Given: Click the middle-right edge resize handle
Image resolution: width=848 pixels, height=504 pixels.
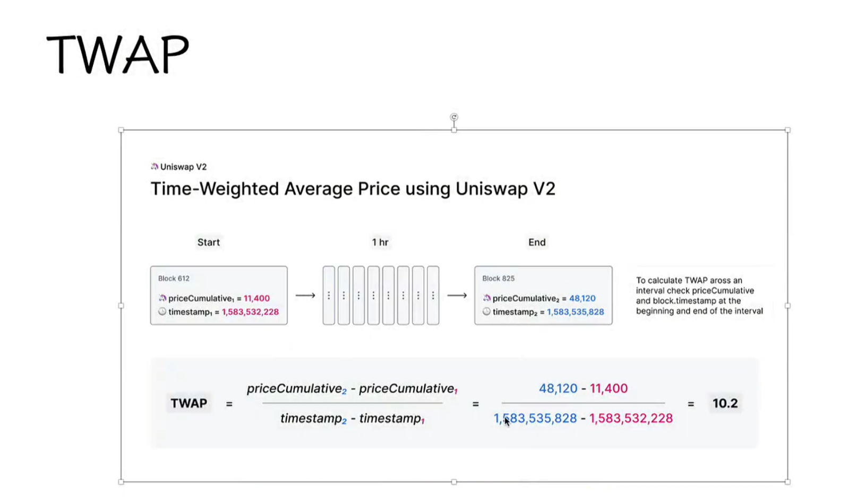Looking at the screenshot, I should click(787, 306).
